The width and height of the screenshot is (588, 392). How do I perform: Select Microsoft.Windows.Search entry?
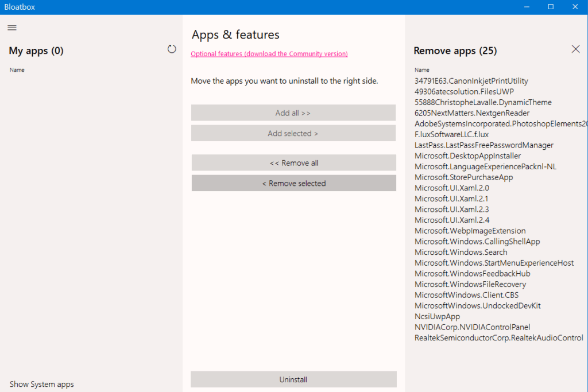pos(461,252)
